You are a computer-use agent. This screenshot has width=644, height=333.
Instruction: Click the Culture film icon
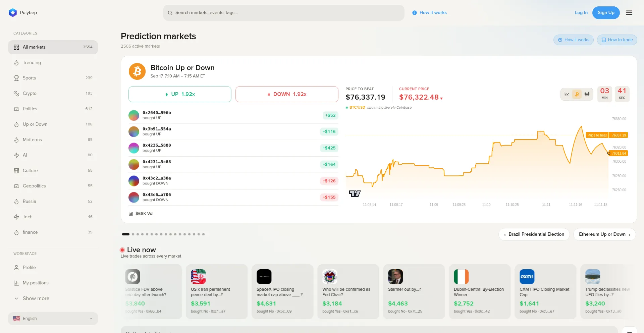click(16, 171)
